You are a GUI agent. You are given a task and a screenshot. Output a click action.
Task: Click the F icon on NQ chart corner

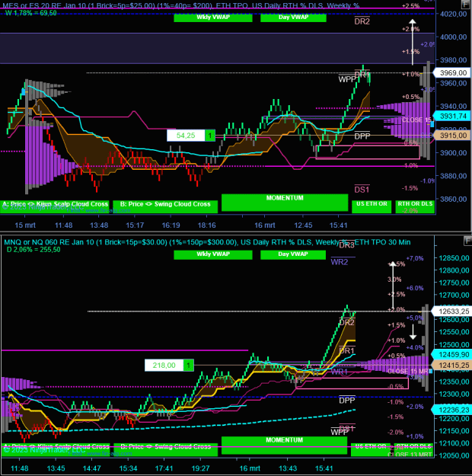click(x=467, y=241)
